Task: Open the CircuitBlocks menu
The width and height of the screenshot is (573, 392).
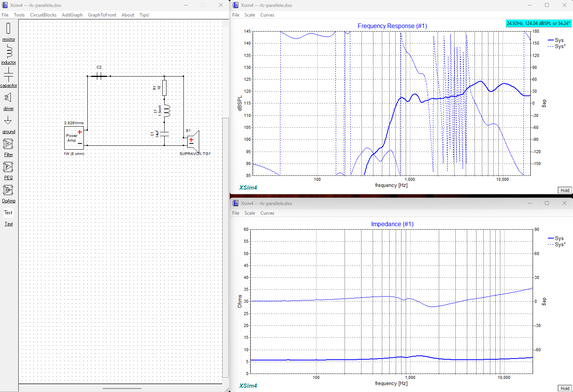Action: 43,15
